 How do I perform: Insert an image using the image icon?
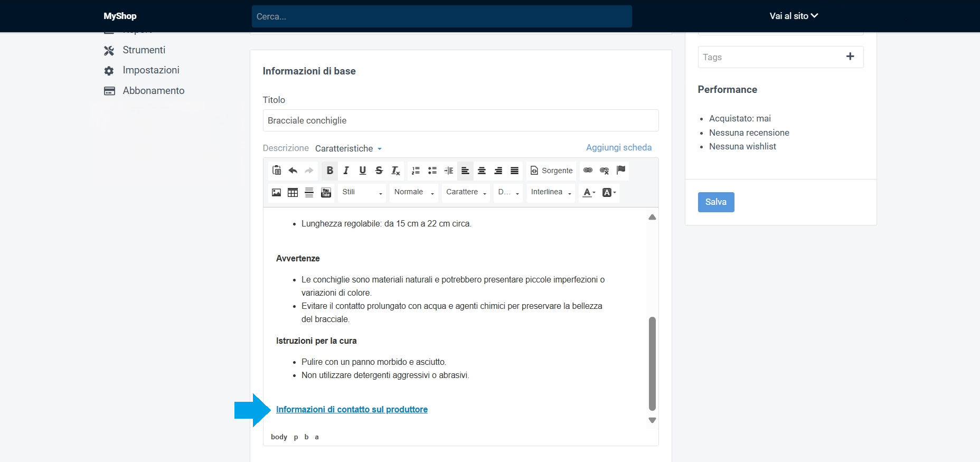tap(276, 193)
